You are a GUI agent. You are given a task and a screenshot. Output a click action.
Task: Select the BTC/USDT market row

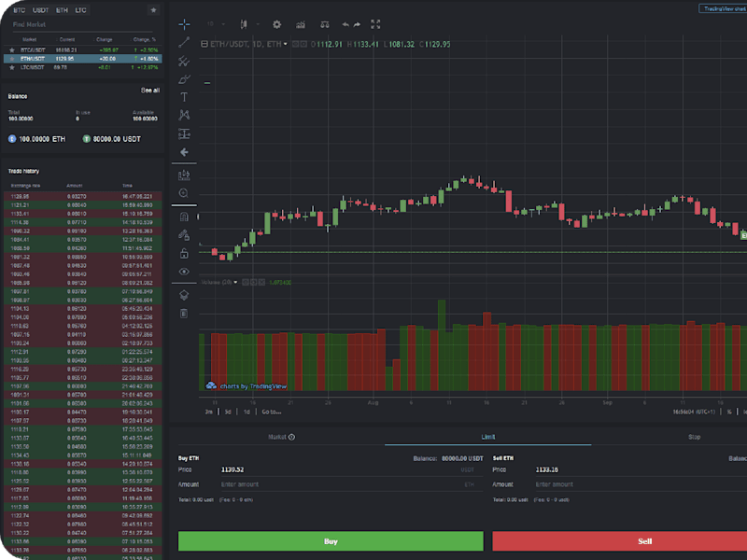tap(83, 50)
